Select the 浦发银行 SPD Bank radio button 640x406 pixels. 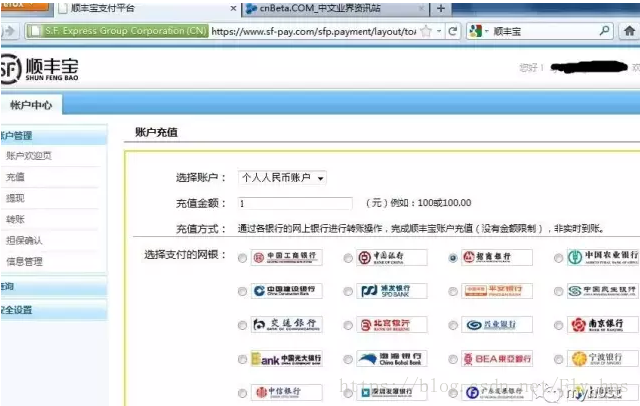(x=348, y=291)
